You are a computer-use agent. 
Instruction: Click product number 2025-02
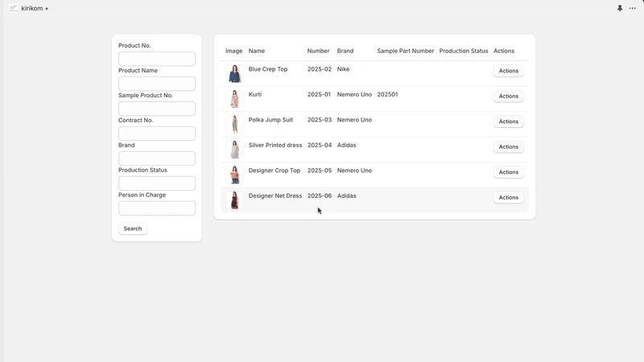320,69
